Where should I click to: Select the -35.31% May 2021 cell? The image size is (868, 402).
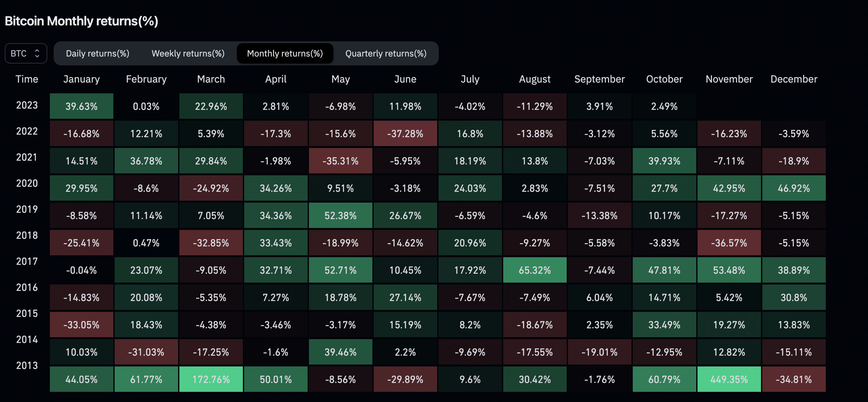click(340, 161)
